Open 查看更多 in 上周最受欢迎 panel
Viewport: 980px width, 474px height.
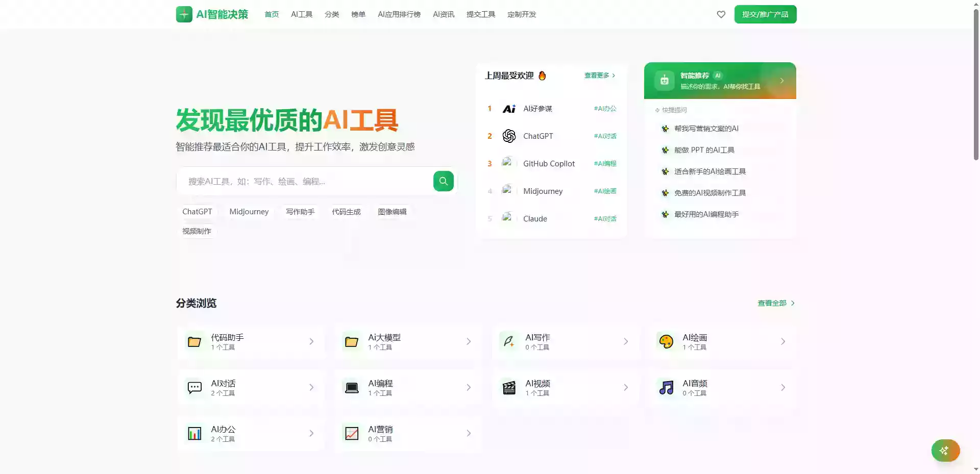(x=597, y=75)
